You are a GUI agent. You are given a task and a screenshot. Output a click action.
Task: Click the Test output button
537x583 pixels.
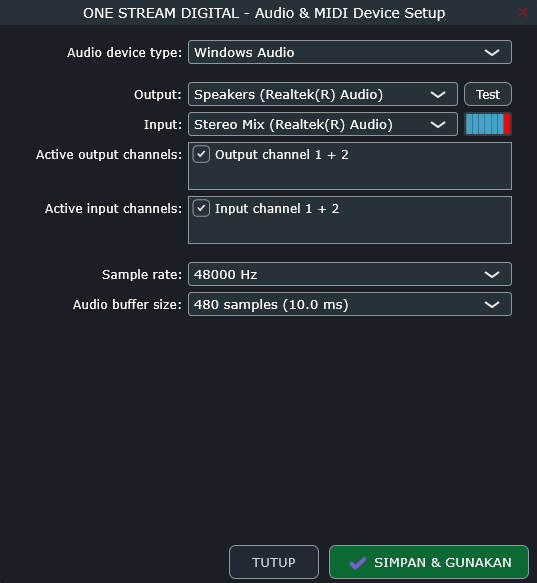488,94
